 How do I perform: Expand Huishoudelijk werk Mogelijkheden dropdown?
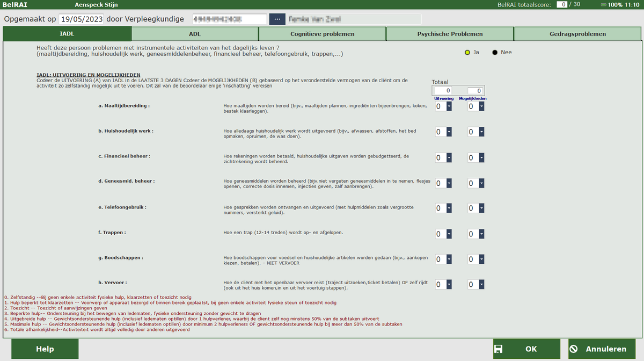point(481,132)
